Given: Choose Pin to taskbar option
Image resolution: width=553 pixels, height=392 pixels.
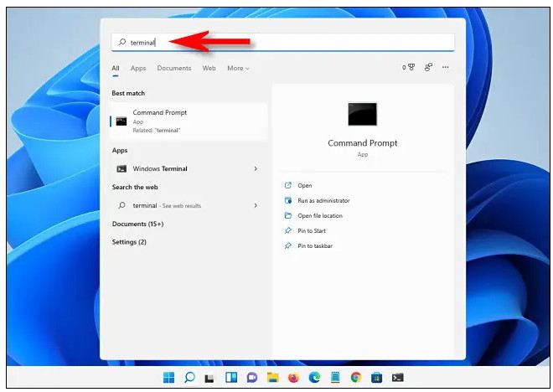Looking at the screenshot, I should [315, 246].
